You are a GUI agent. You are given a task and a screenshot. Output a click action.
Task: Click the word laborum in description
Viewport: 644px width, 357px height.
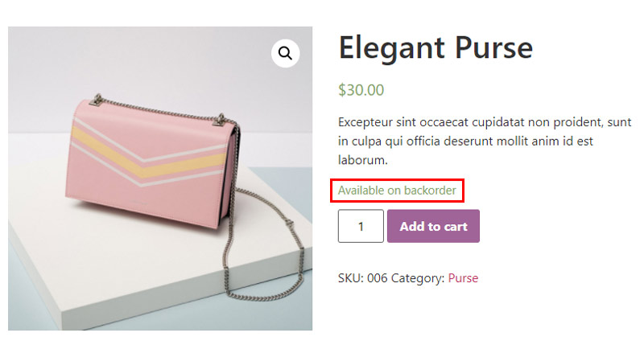click(x=363, y=160)
